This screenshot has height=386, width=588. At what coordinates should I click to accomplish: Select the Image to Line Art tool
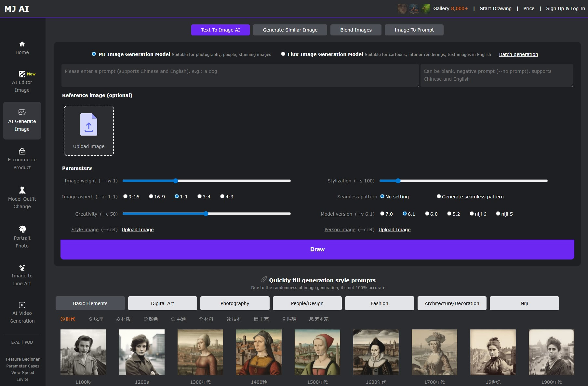tap(22, 275)
